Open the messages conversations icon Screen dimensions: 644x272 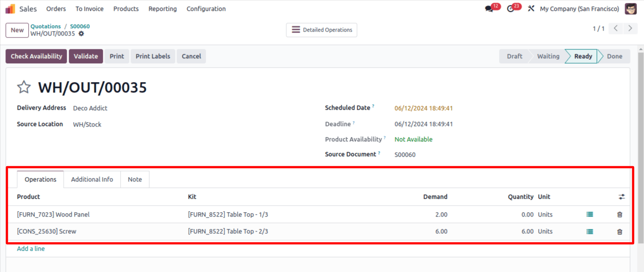point(490,9)
